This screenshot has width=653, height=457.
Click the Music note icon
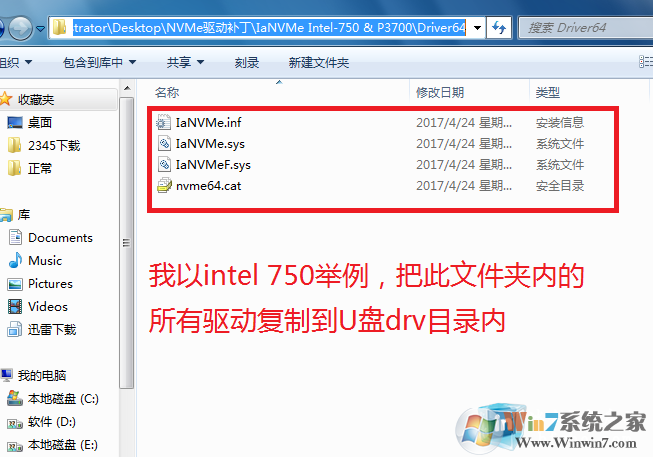point(15,260)
